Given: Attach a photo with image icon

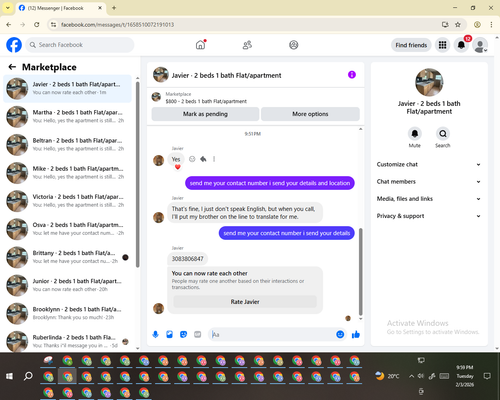Looking at the screenshot, I should coord(169,334).
